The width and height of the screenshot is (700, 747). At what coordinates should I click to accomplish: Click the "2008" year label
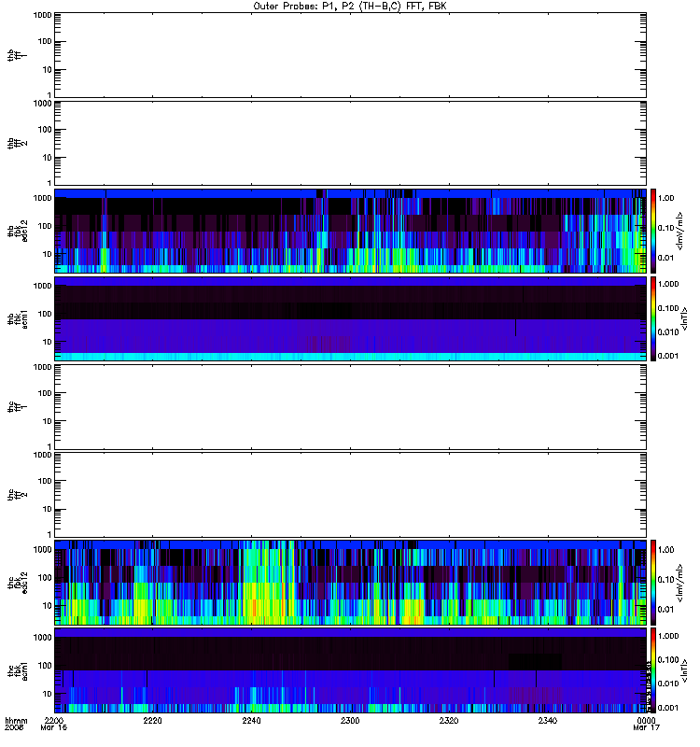coord(13,727)
